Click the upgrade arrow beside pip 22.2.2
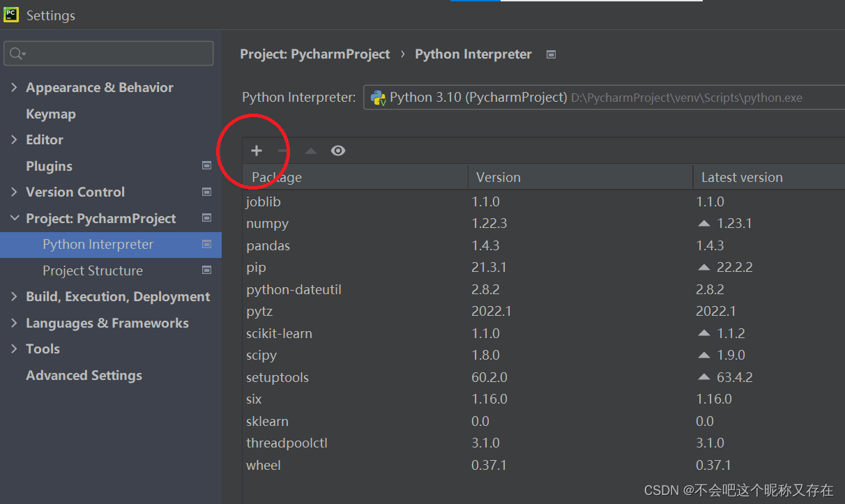845x504 pixels. tap(703, 268)
